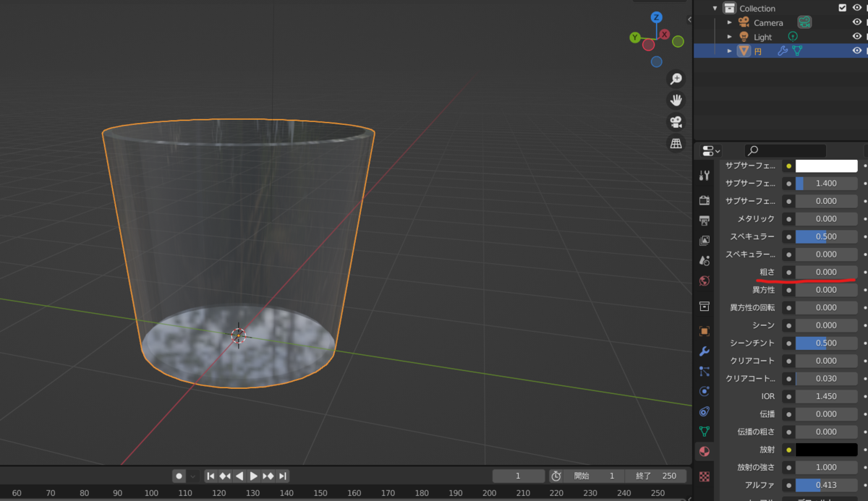Screen dimensions: 868x501
Task: Click mesh data icon on 円 row
Action: coord(797,51)
